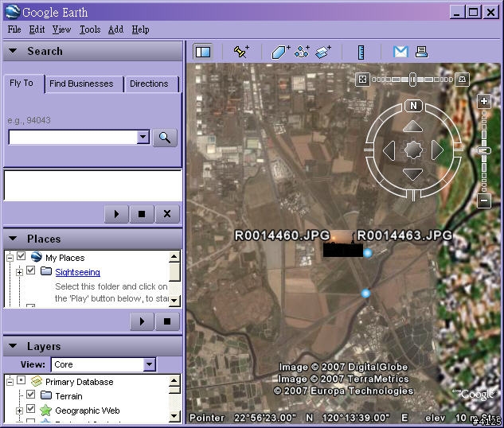Toggle the Terrain layer checkbox
This screenshot has width=504, height=428.
tap(31, 394)
